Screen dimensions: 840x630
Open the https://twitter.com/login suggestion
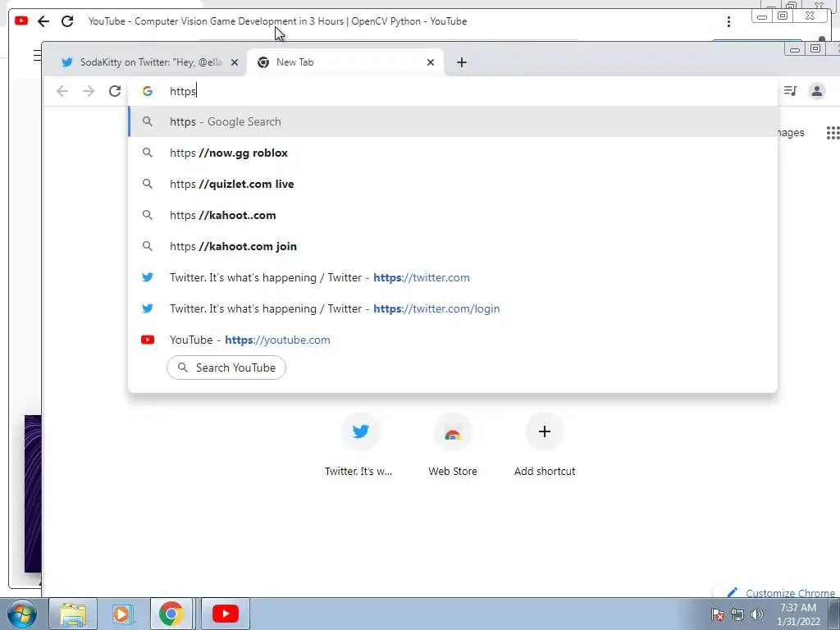click(453, 308)
